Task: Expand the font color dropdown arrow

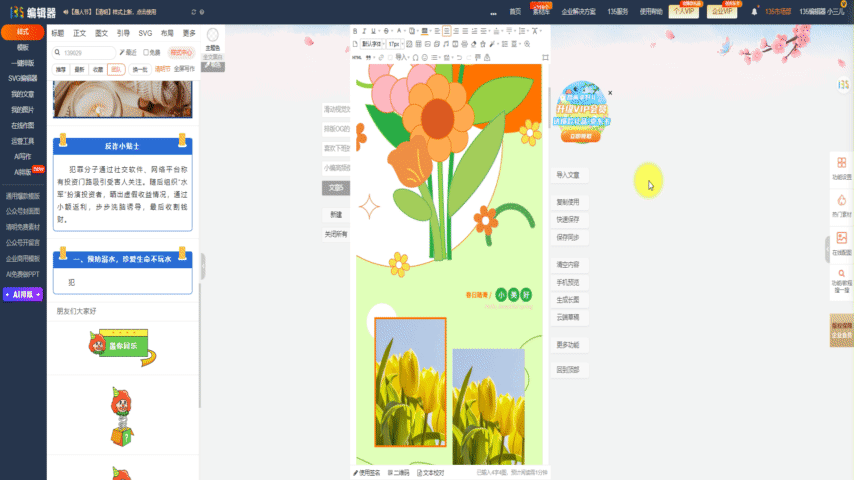Action: pos(405,31)
